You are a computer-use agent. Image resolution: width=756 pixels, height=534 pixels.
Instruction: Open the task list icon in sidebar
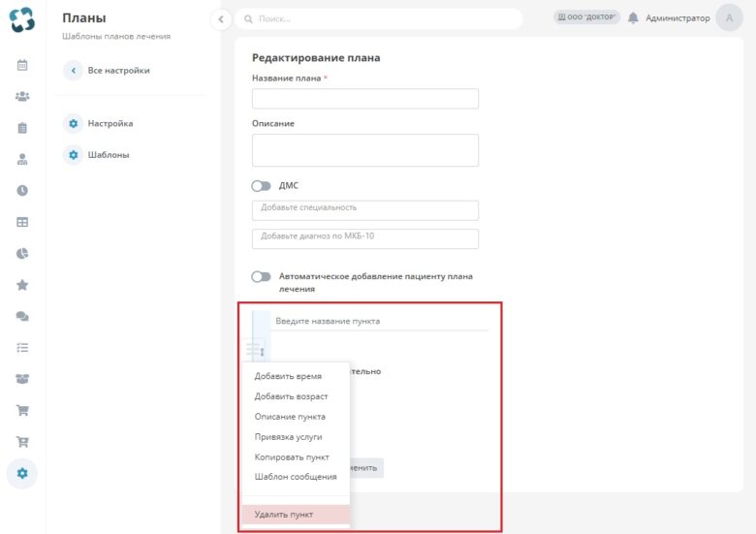pyautogui.click(x=22, y=348)
